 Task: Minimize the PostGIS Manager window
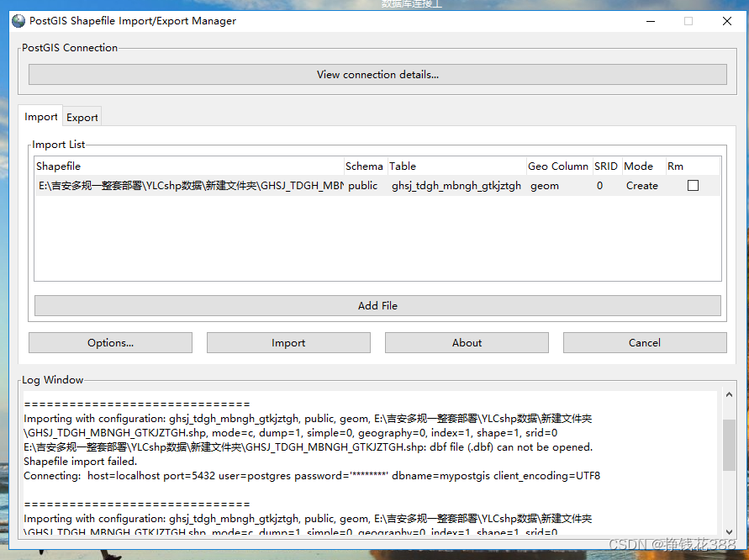coord(651,21)
